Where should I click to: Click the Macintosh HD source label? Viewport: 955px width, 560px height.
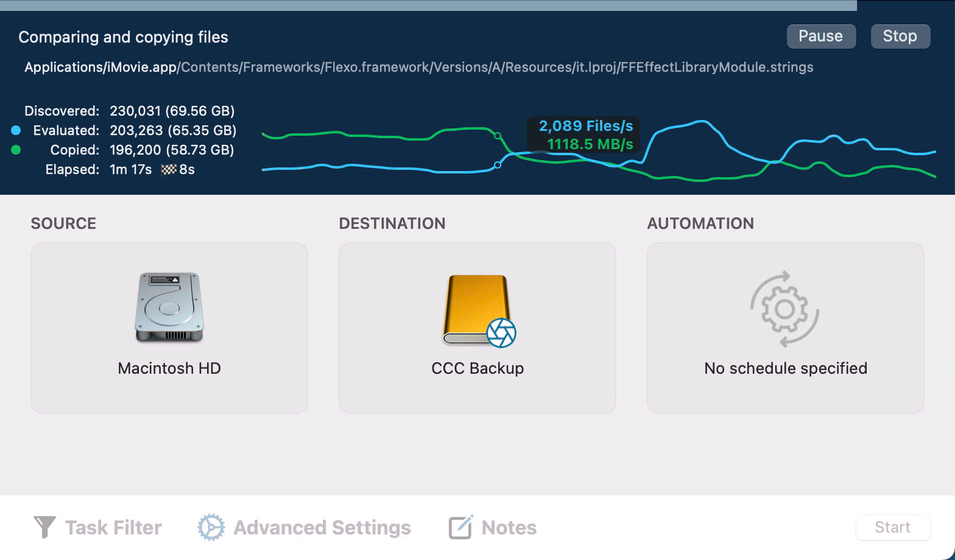[x=169, y=368]
